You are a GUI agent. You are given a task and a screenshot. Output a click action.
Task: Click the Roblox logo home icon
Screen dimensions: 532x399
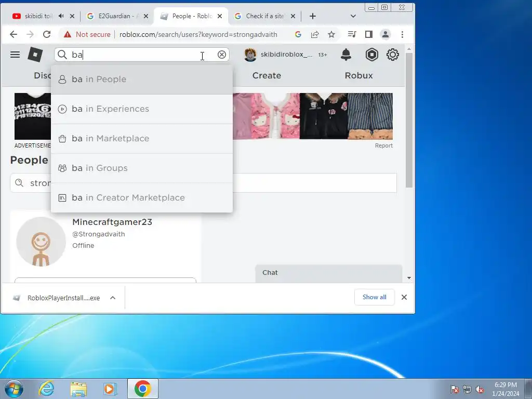pyautogui.click(x=35, y=55)
